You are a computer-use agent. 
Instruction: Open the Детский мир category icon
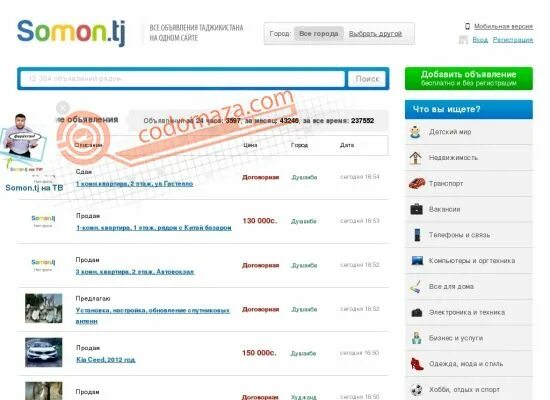pyautogui.click(x=416, y=132)
